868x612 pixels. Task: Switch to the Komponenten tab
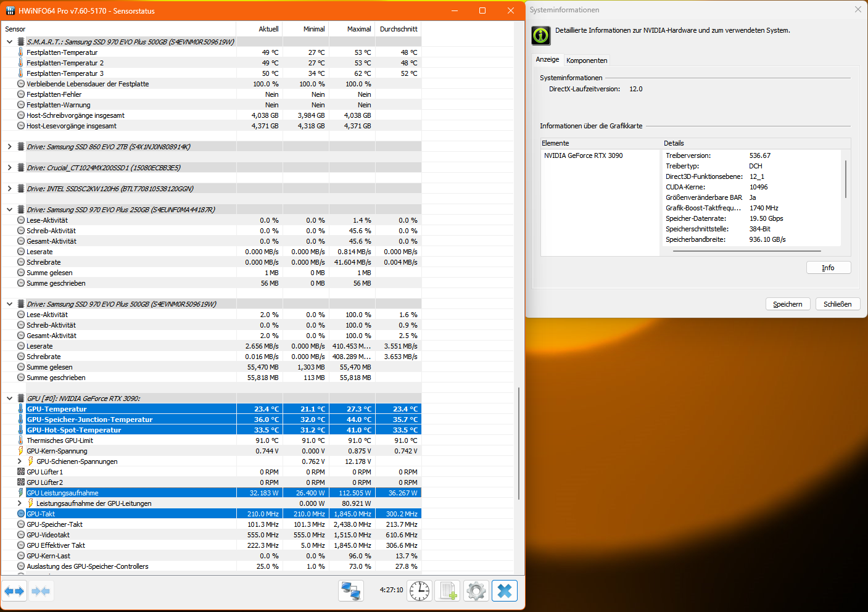[x=587, y=60]
